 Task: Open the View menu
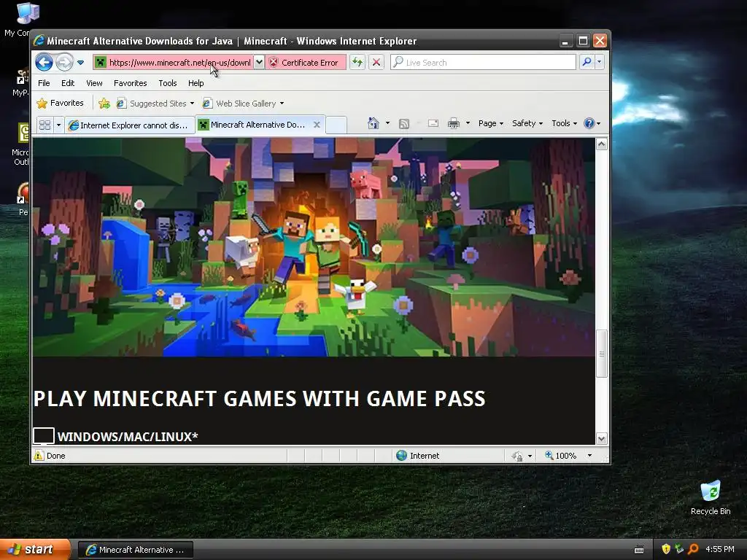pos(94,83)
